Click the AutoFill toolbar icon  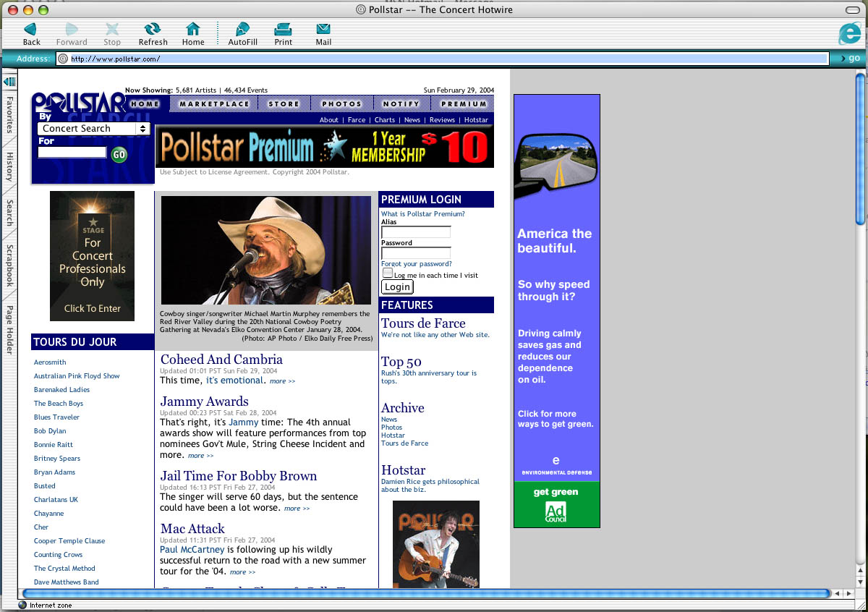[242, 29]
